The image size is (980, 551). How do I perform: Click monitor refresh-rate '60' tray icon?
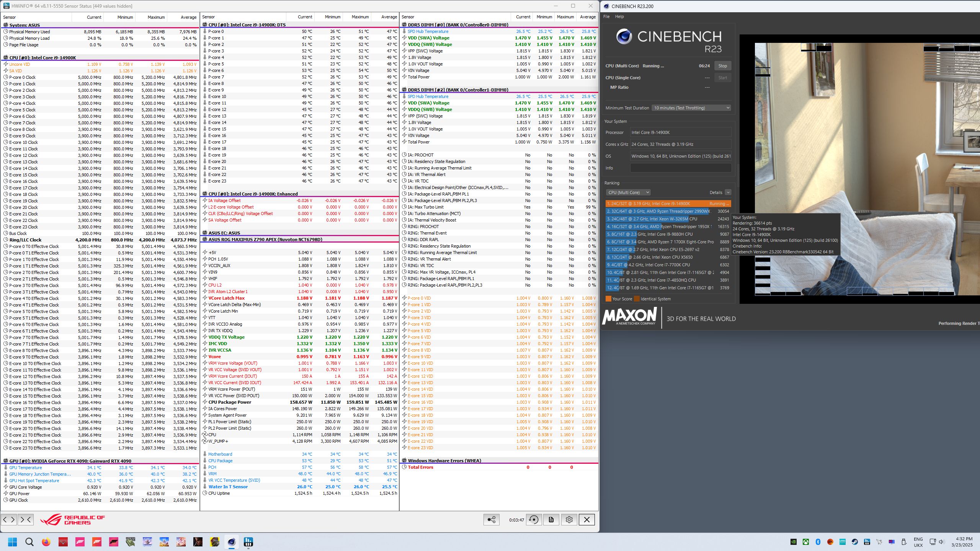pyautogui.click(x=892, y=542)
